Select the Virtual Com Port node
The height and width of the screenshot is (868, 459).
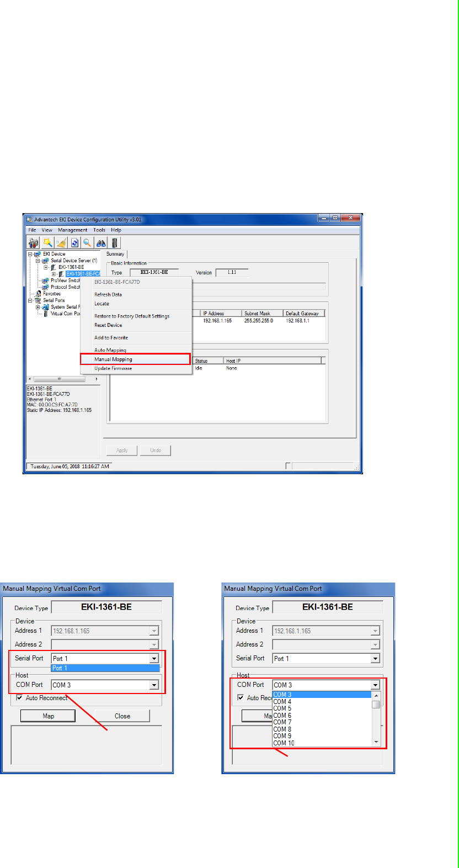[x=65, y=314]
